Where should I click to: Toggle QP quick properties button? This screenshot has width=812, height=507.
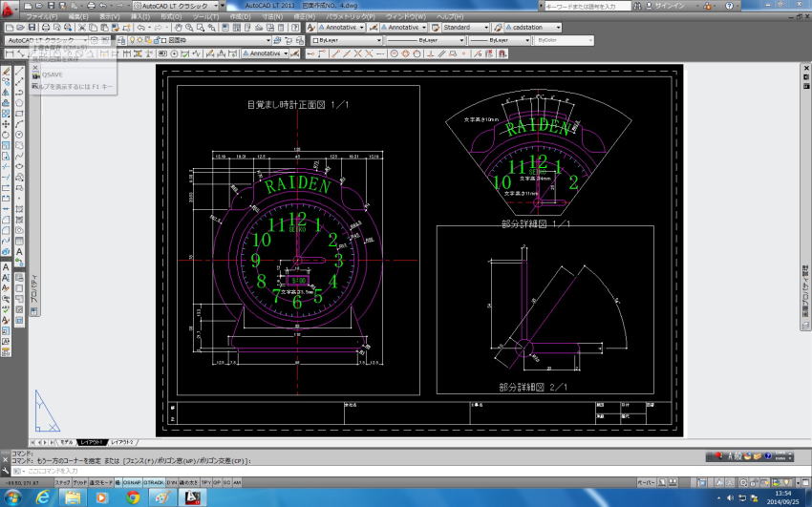[x=217, y=483]
